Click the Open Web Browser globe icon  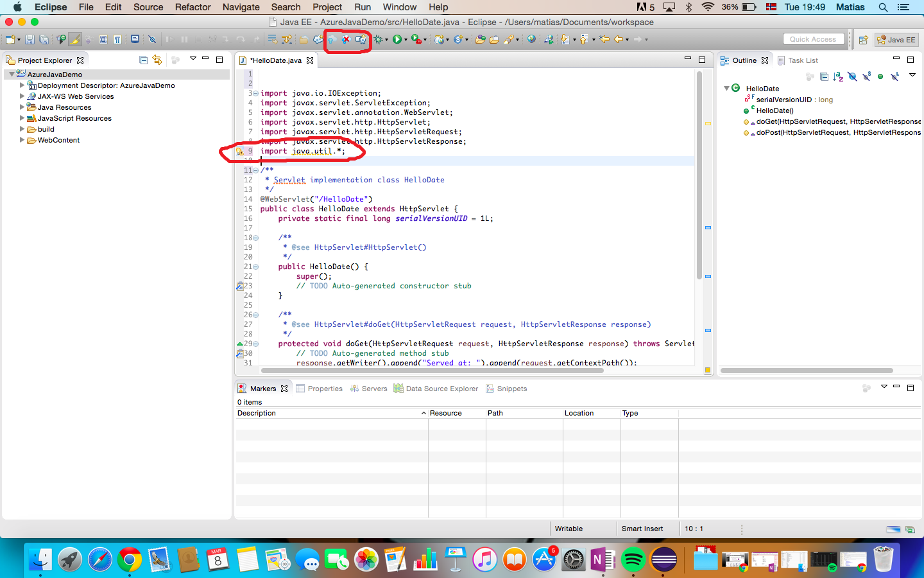click(531, 39)
